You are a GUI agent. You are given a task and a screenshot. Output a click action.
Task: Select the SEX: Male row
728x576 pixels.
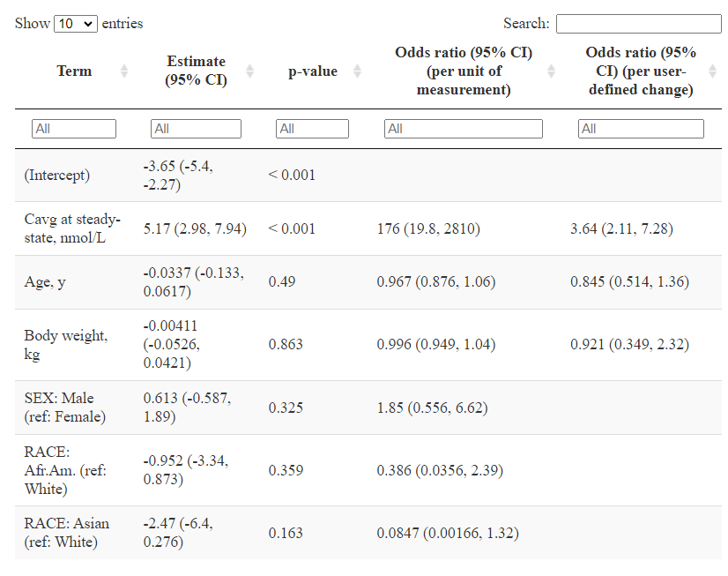[368, 408]
